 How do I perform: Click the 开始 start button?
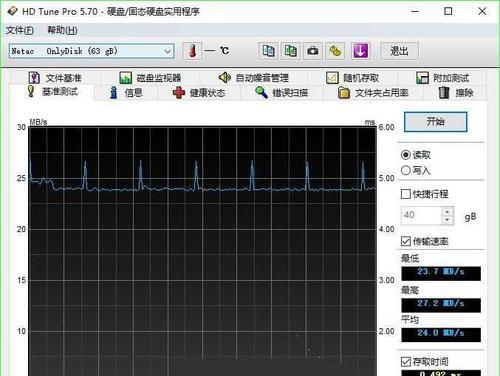tap(436, 122)
